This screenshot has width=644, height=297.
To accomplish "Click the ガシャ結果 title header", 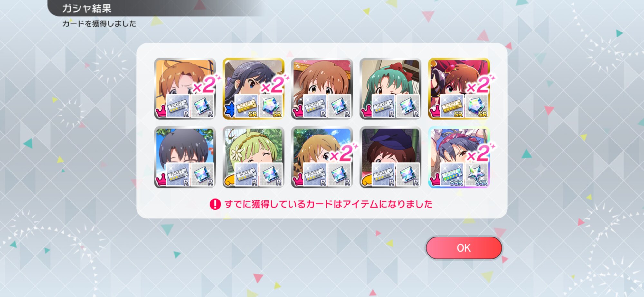I will (87, 8).
